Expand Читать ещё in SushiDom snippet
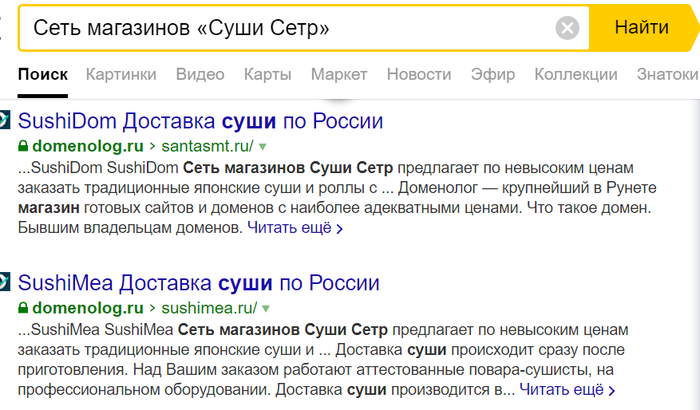The height and width of the screenshot is (410, 700). coord(295,229)
